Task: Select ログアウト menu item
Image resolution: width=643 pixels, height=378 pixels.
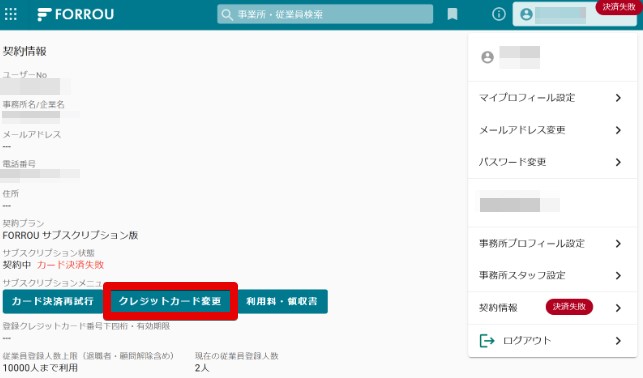Action: [552, 340]
